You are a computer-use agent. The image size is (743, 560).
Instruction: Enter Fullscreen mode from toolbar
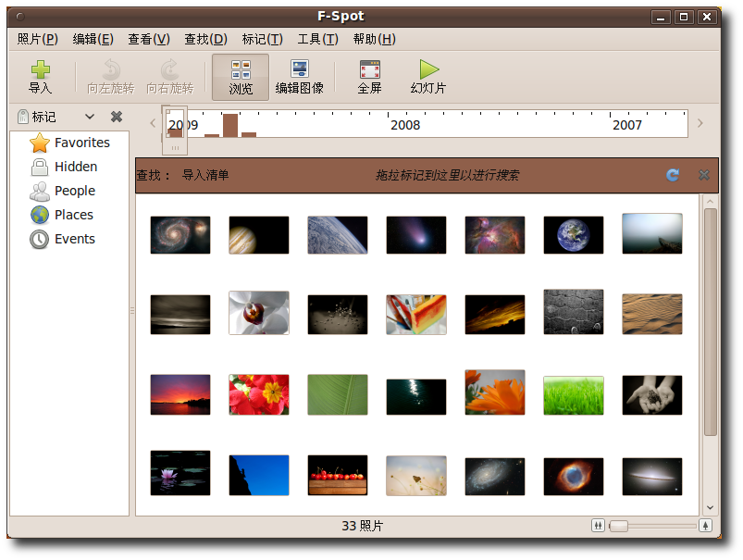tap(369, 78)
